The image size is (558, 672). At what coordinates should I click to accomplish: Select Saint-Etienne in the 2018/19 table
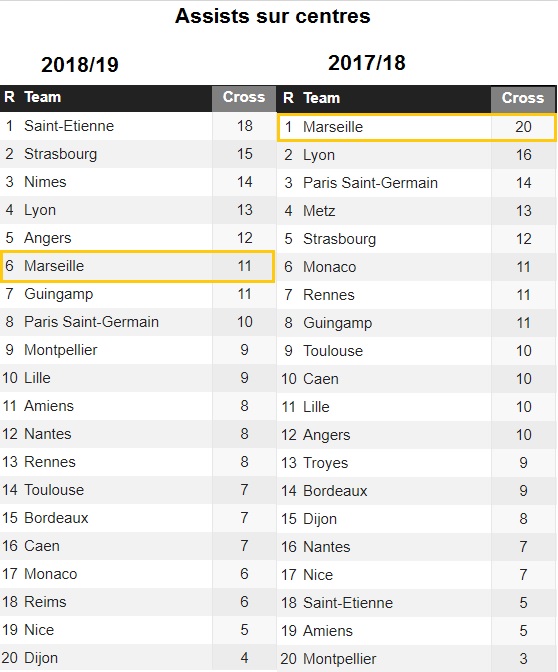coord(69,126)
